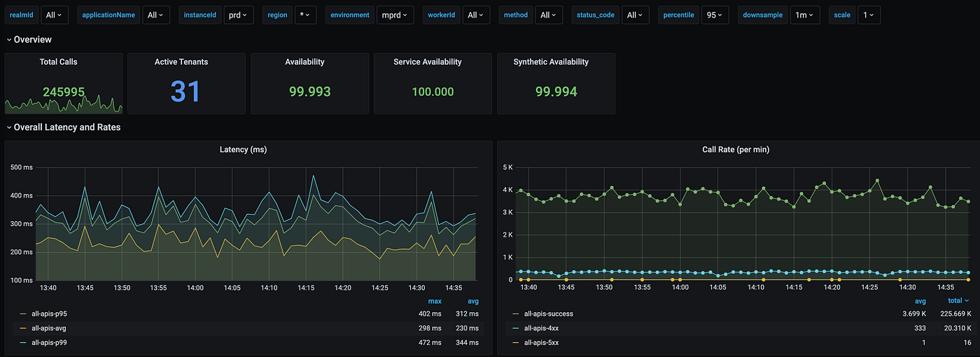Image resolution: width=980 pixels, height=357 pixels.
Task: Open the Latency (ms) panel title menu
Action: [x=243, y=149]
